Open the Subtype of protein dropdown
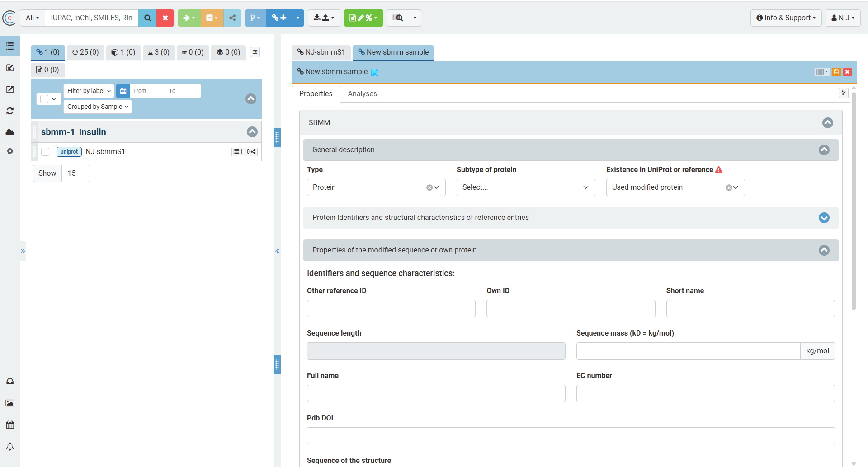The height and width of the screenshot is (467, 868). tap(525, 187)
